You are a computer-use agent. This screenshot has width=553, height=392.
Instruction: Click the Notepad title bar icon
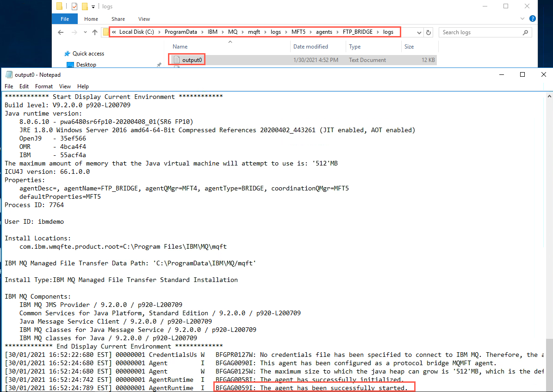point(9,75)
